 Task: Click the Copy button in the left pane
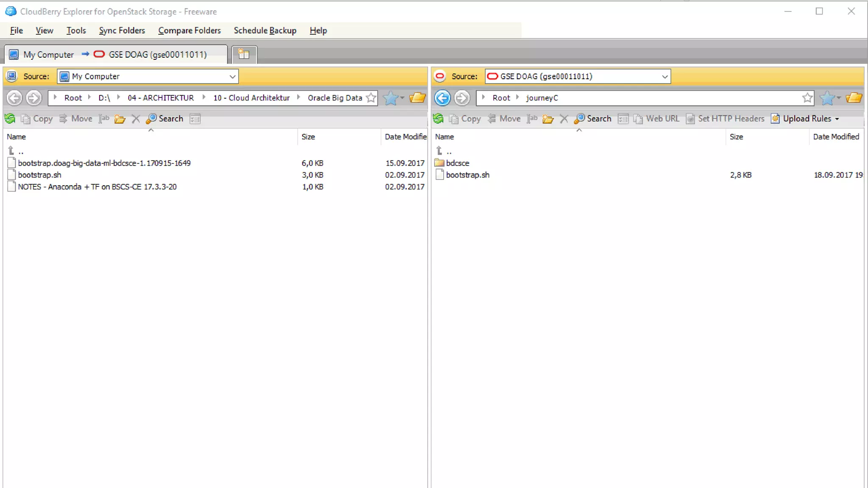[x=37, y=119]
